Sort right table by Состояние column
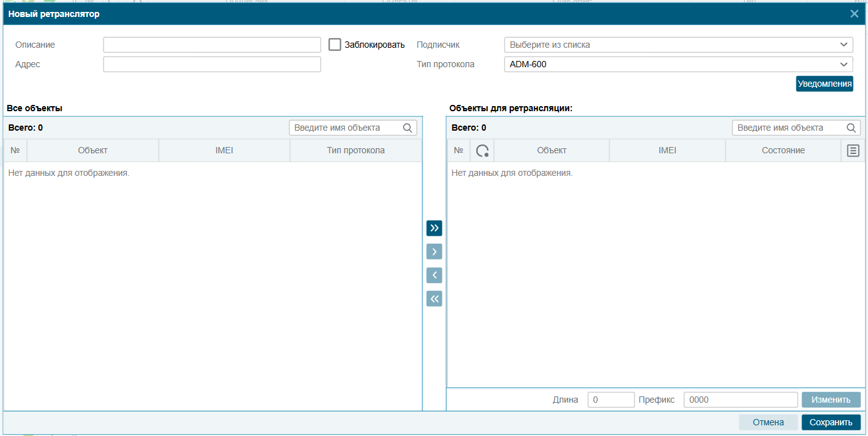868x436 pixels. tap(783, 150)
